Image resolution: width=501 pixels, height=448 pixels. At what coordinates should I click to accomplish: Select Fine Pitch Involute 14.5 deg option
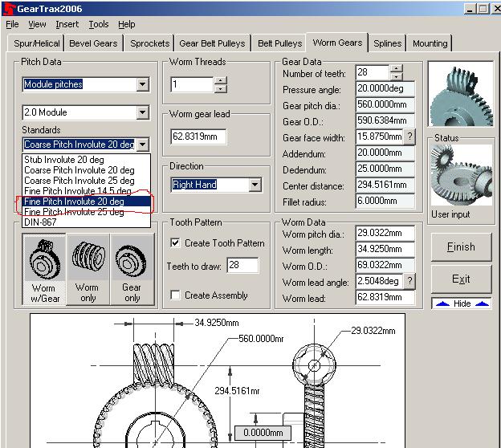86,191
